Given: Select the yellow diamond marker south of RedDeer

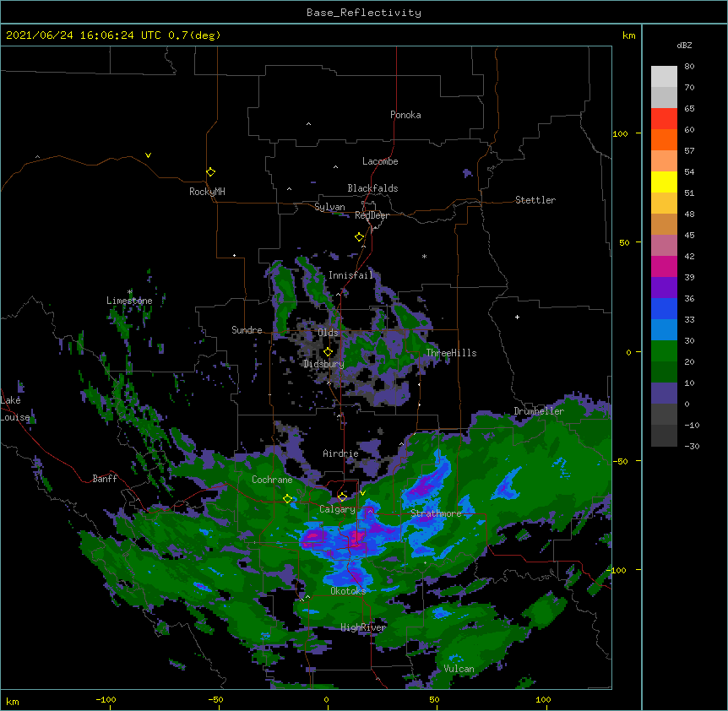Looking at the screenshot, I should tap(359, 237).
